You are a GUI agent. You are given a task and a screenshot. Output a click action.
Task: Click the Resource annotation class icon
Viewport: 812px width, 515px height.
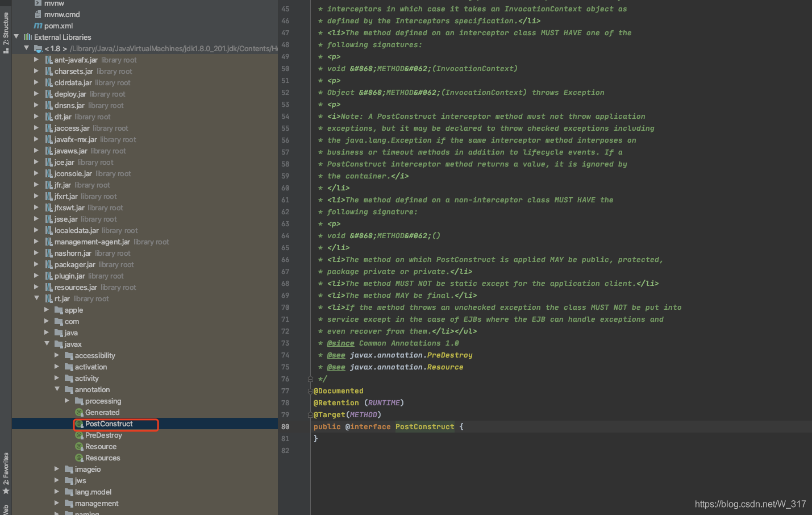click(x=80, y=446)
